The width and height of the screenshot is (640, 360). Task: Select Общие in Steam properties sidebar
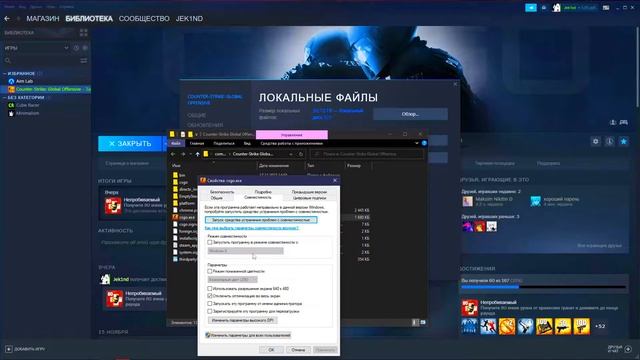(x=197, y=116)
